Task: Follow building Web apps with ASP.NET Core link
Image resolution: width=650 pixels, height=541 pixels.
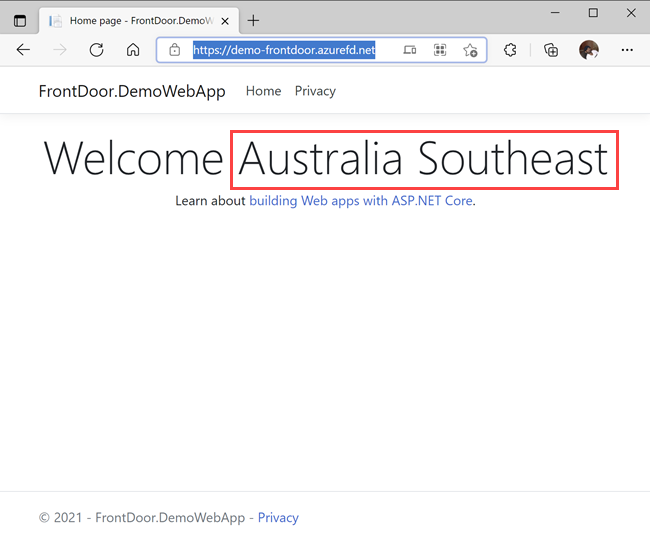Action: [x=361, y=201]
